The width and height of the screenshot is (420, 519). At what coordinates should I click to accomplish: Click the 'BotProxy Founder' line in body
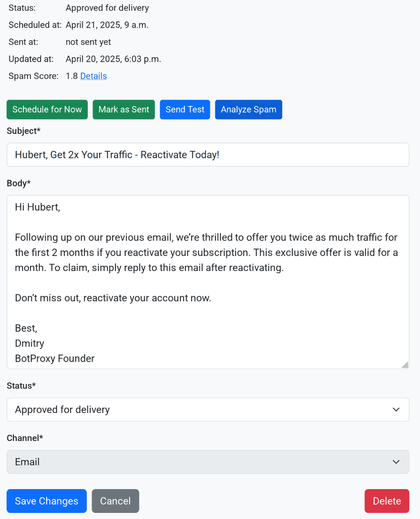[x=55, y=359]
